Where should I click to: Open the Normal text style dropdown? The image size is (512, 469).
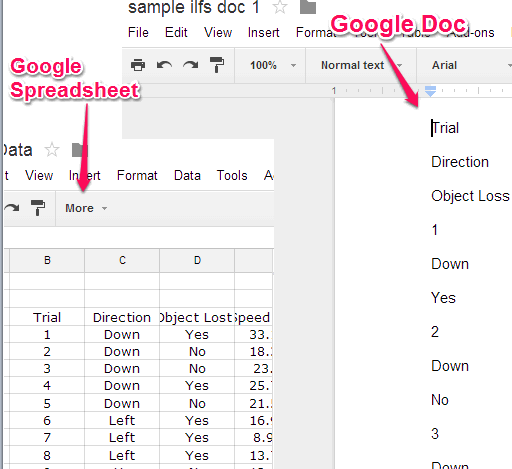point(361,65)
